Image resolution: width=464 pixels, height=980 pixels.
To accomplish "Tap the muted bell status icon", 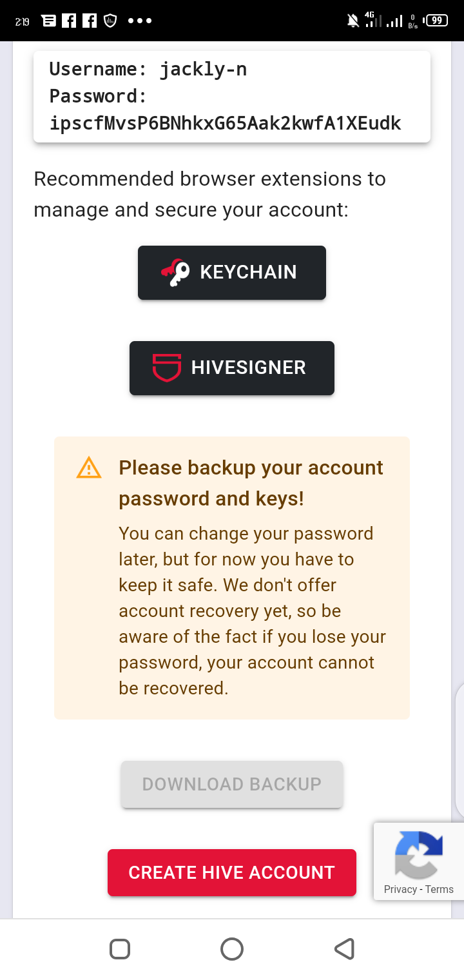I will tap(353, 21).
